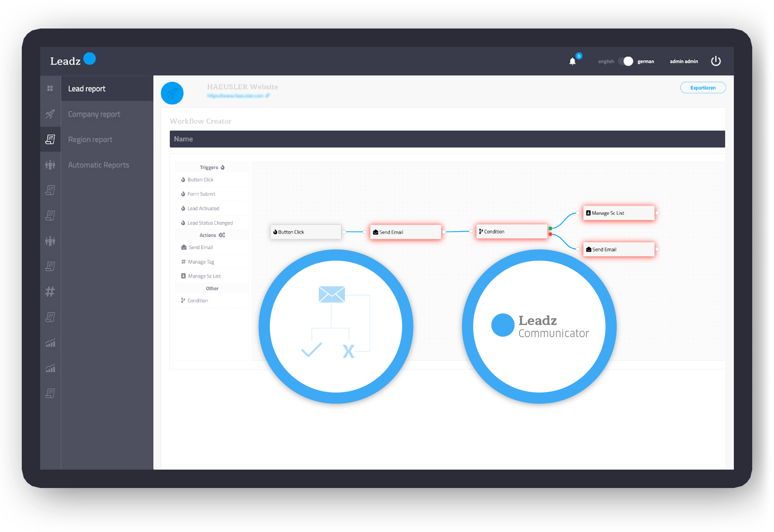
Task: Select the rocket icon in the sidebar strip
Action: [x=50, y=114]
